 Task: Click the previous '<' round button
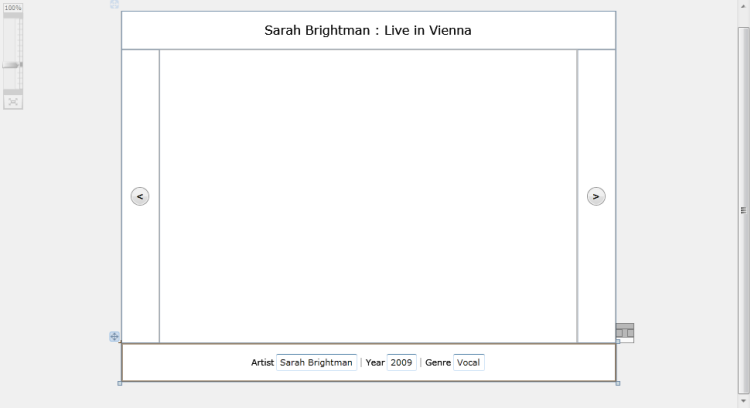140,197
